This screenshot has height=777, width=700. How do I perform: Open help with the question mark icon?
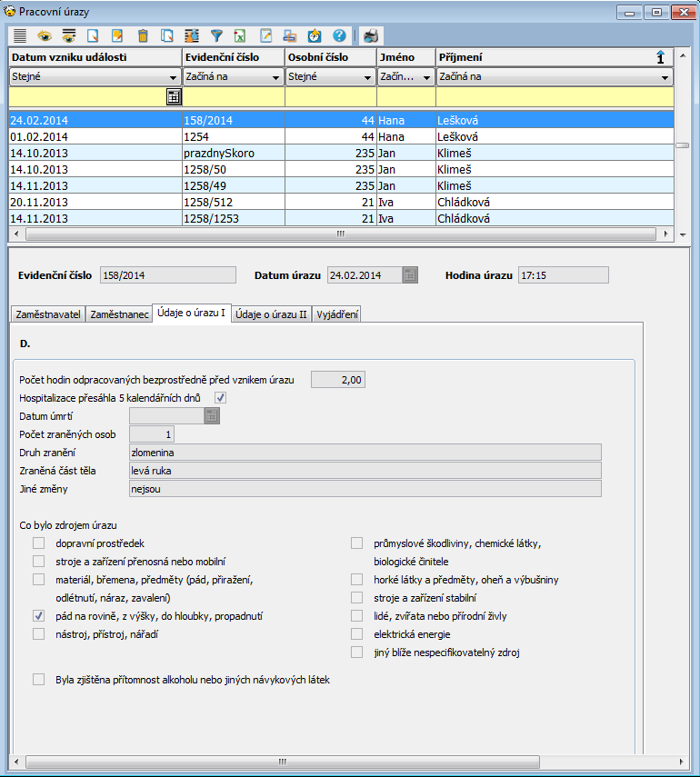pos(339,36)
